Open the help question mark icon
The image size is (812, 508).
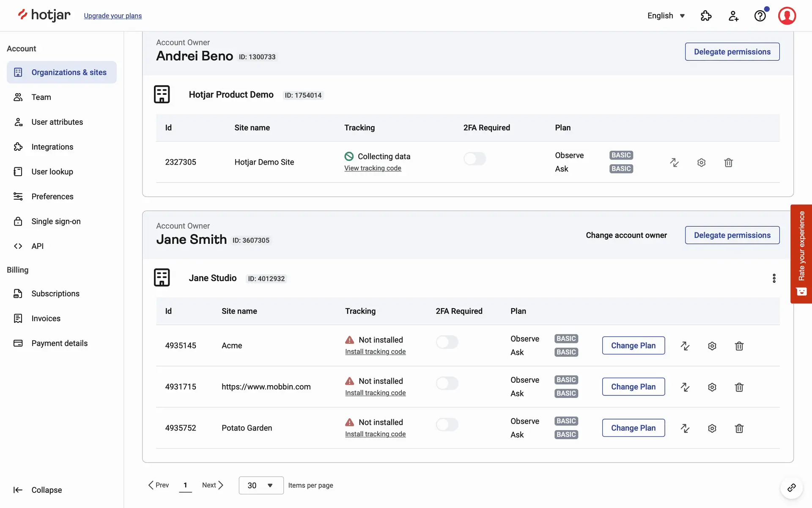tap(760, 16)
